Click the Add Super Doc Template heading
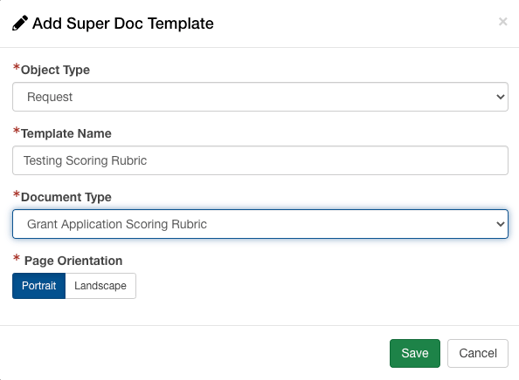 (x=123, y=23)
